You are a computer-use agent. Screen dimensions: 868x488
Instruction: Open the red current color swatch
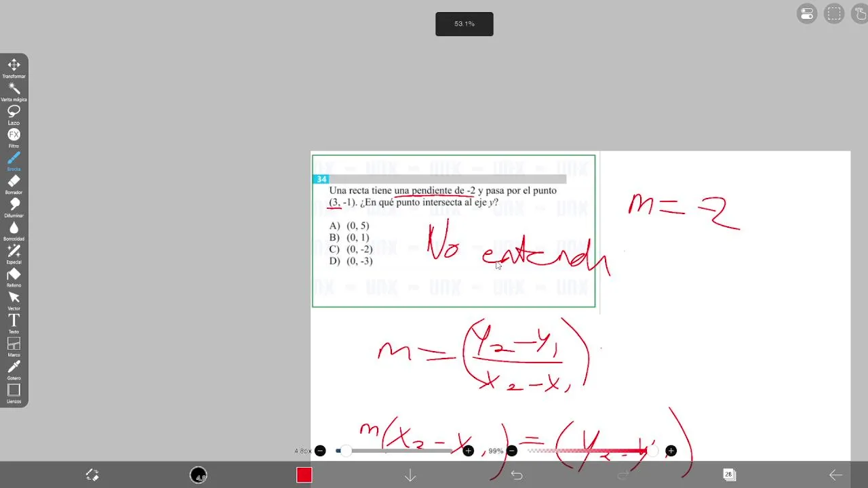(x=304, y=475)
